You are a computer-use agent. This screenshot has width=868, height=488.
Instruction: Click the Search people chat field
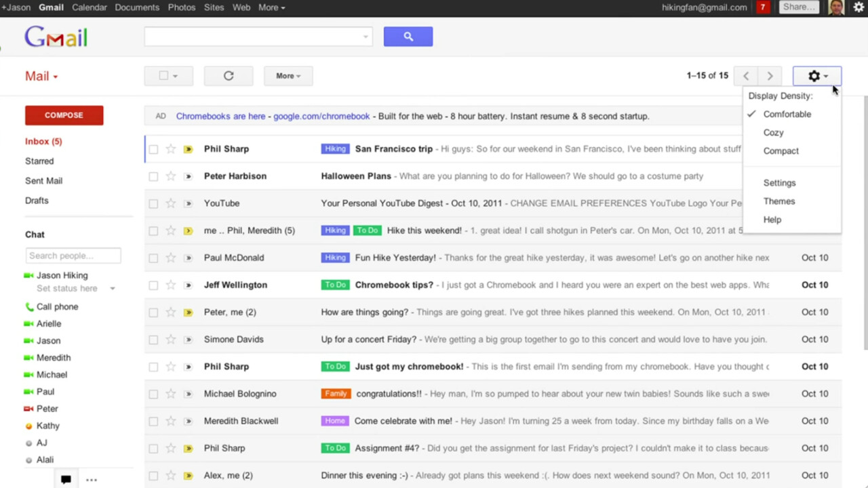click(73, 256)
